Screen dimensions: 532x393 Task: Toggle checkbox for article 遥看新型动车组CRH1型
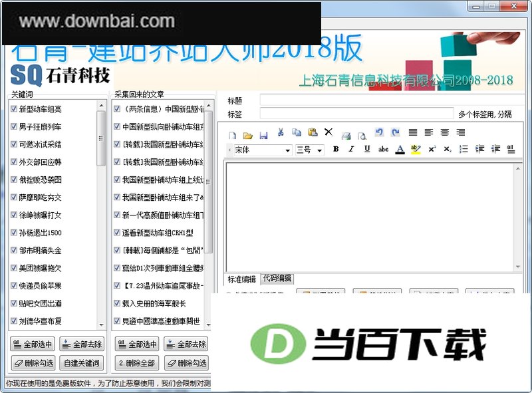point(117,233)
